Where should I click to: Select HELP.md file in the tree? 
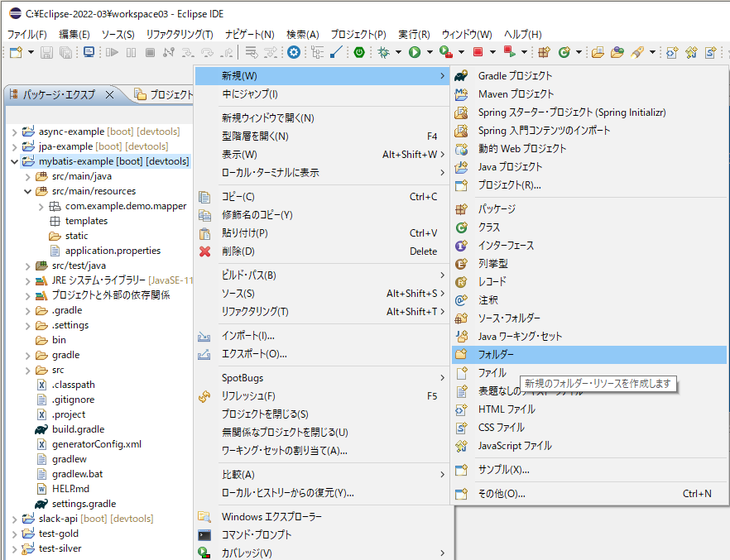[70, 489]
